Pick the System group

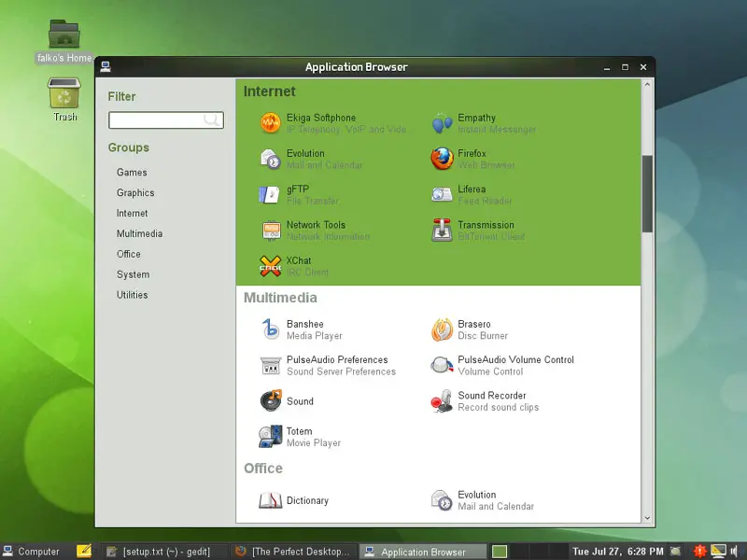[133, 274]
